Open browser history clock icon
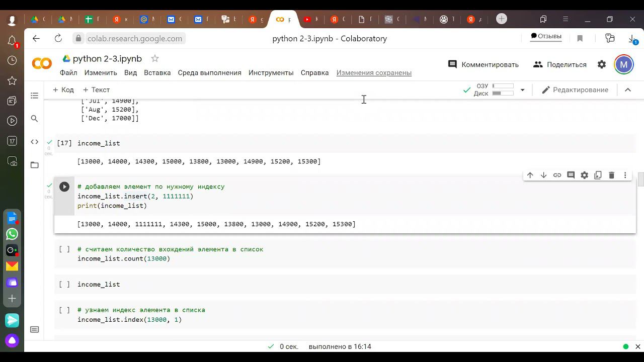644x362 pixels. [x=12, y=60]
